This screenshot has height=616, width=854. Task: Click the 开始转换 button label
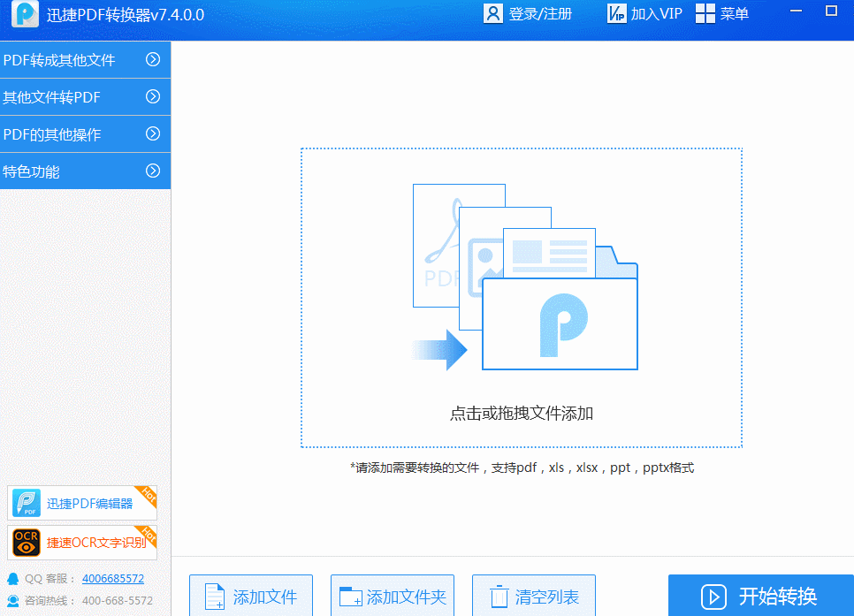(x=778, y=597)
